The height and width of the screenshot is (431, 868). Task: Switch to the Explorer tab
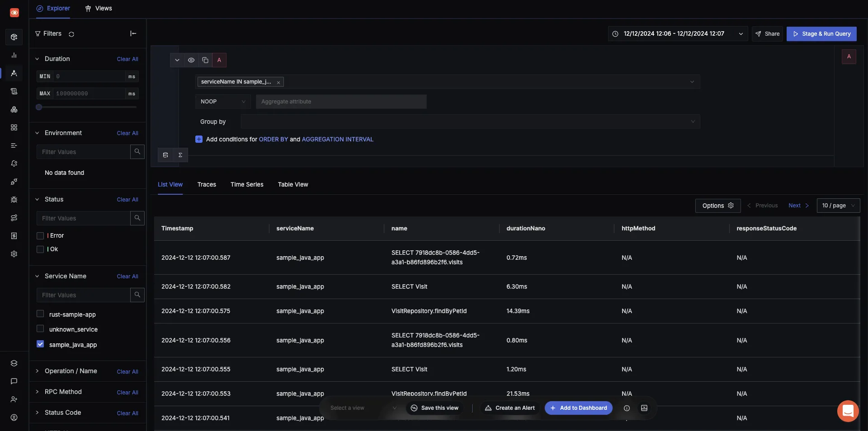click(x=53, y=9)
